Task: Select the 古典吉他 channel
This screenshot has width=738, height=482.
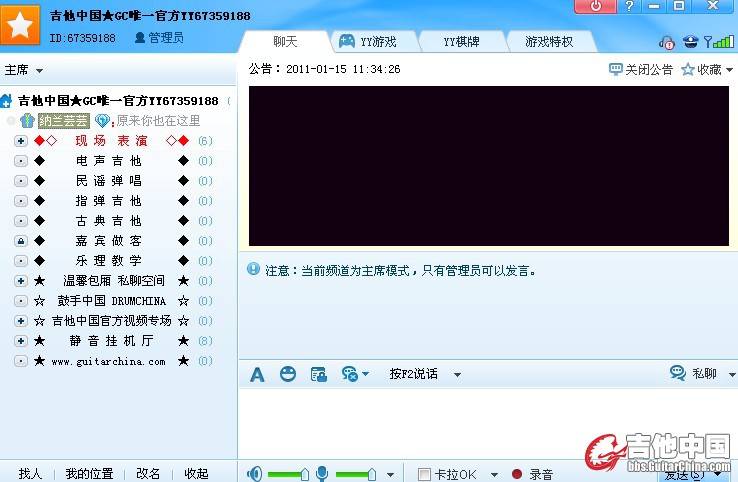Action: click(x=108, y=221)
